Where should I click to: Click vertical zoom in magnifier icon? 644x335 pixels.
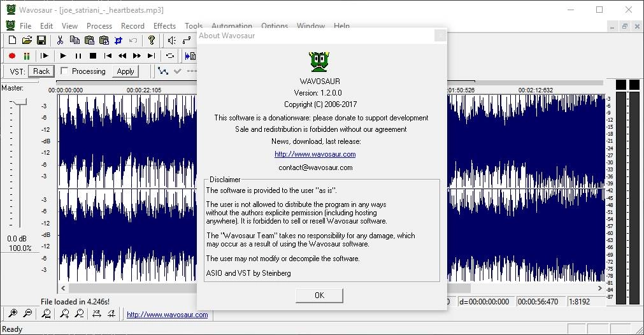tap(64, 313)
